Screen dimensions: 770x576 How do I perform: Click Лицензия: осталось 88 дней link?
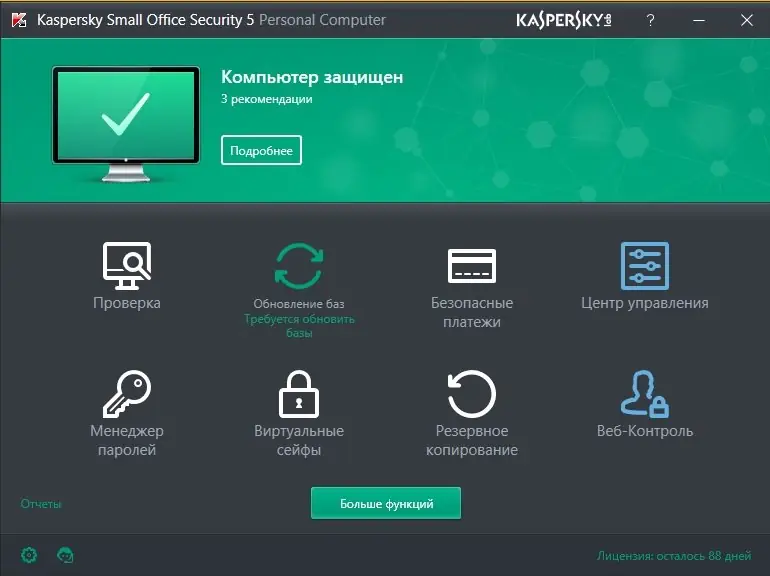click(674, 556)
